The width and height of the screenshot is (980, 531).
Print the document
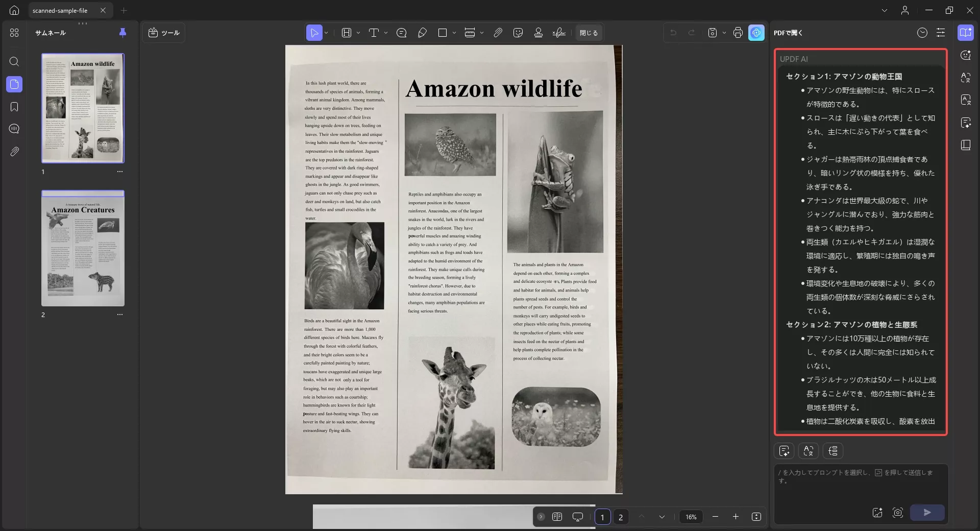pos(738,33)
